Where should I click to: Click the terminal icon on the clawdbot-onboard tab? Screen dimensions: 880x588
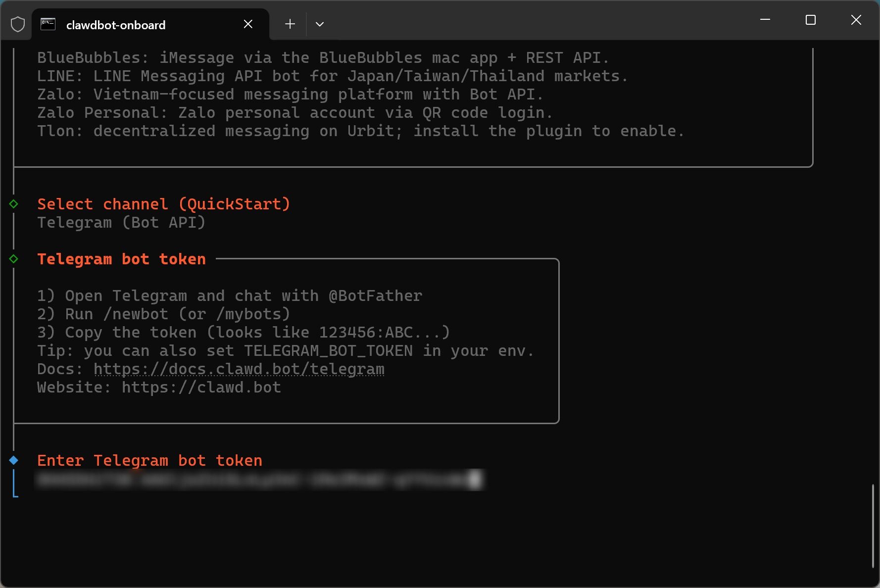coord(48,24)
